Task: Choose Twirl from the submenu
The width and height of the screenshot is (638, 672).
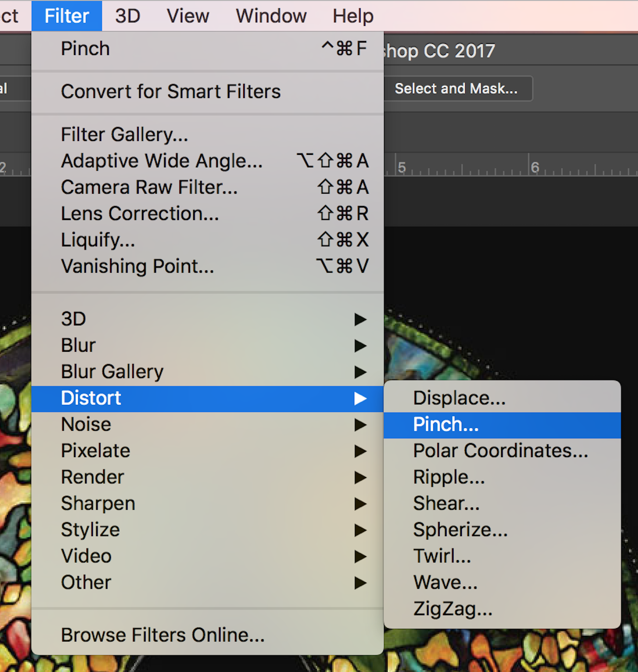Action: tap(442, 556)
